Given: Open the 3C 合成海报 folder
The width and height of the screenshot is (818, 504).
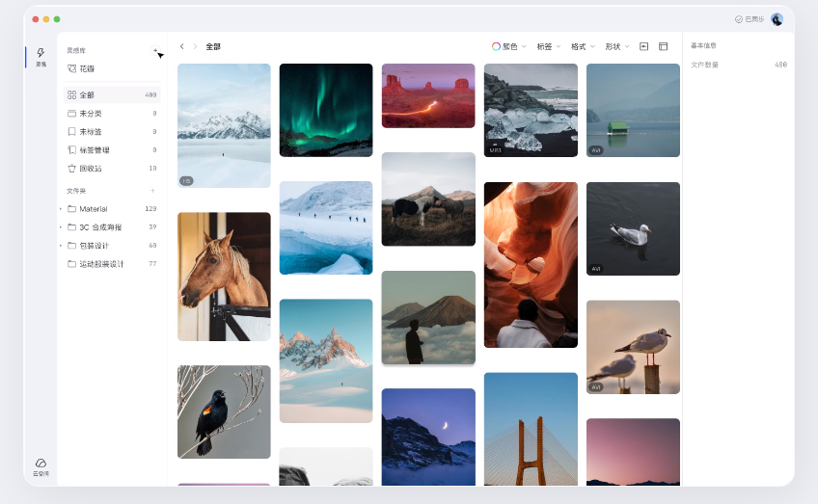Looking at the screenshot, I should click(x=112, y=227).
